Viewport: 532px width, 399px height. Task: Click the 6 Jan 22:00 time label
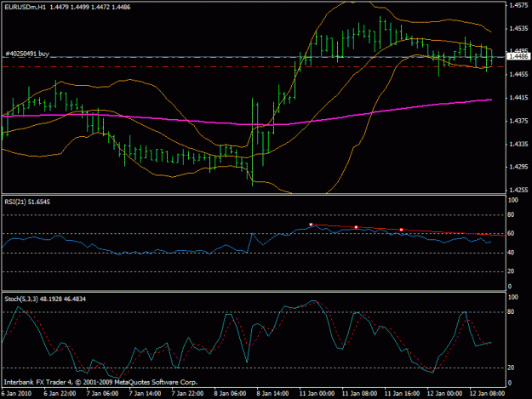[60, 394]
